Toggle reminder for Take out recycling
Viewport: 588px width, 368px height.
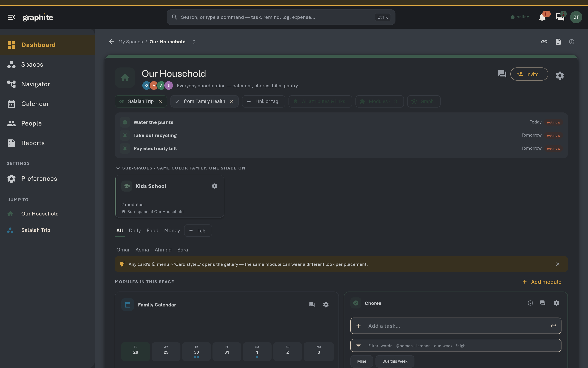pos(125,135)
